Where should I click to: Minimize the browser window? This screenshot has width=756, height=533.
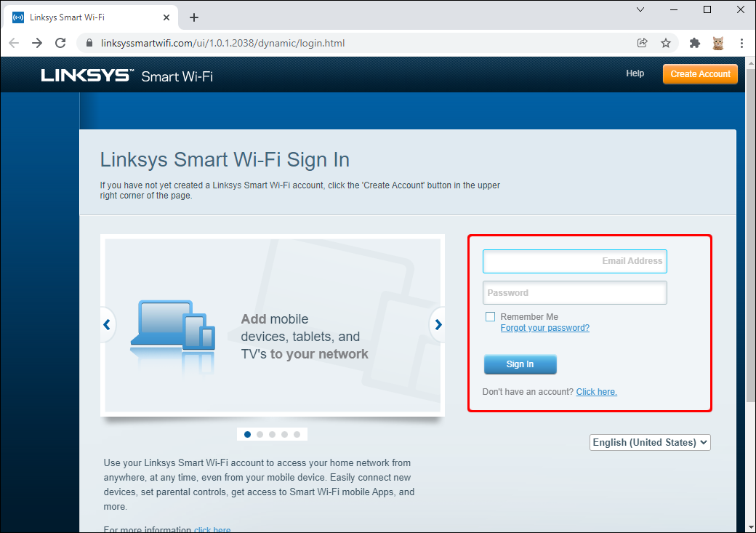pos(674,9)
